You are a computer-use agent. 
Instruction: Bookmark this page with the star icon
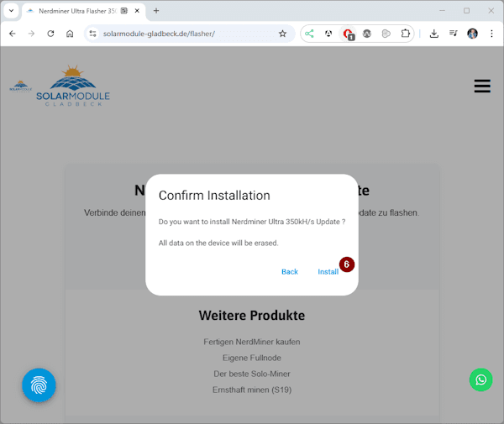click(x=282, y=34)
